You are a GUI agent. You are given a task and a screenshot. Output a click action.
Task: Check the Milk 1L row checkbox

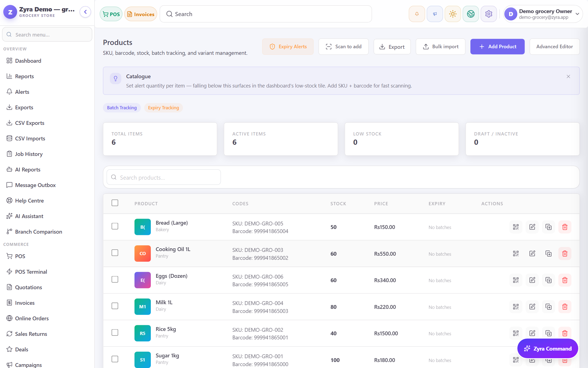click(115, 306)
